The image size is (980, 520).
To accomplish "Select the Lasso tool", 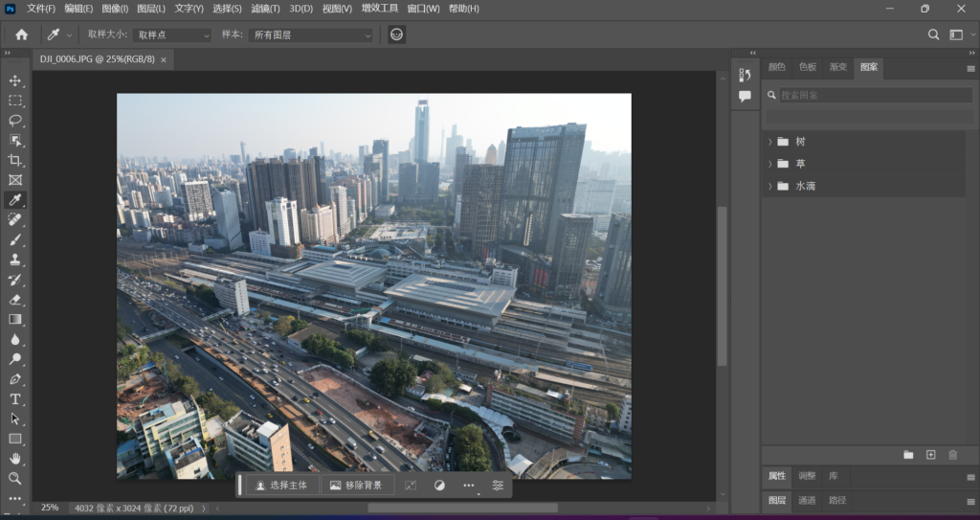I will tap(15, 121).
